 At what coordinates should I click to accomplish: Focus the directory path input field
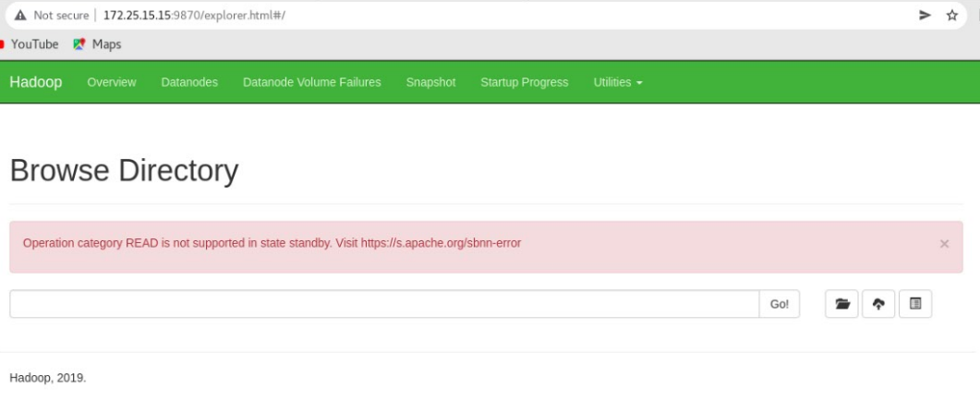[384, 304]
